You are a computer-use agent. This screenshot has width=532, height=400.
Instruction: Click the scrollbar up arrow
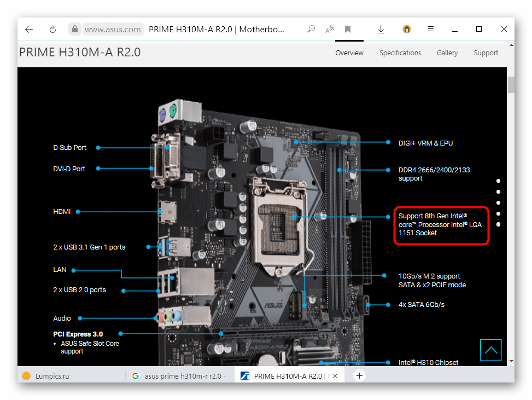point(511,45)
